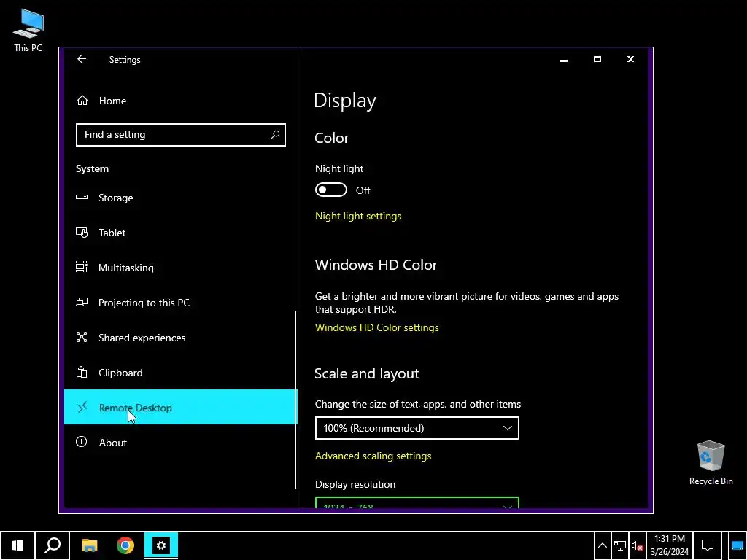Viewport: 747px width, 560px height.
Task: Open the About page
Action: (x=181, y=443)
